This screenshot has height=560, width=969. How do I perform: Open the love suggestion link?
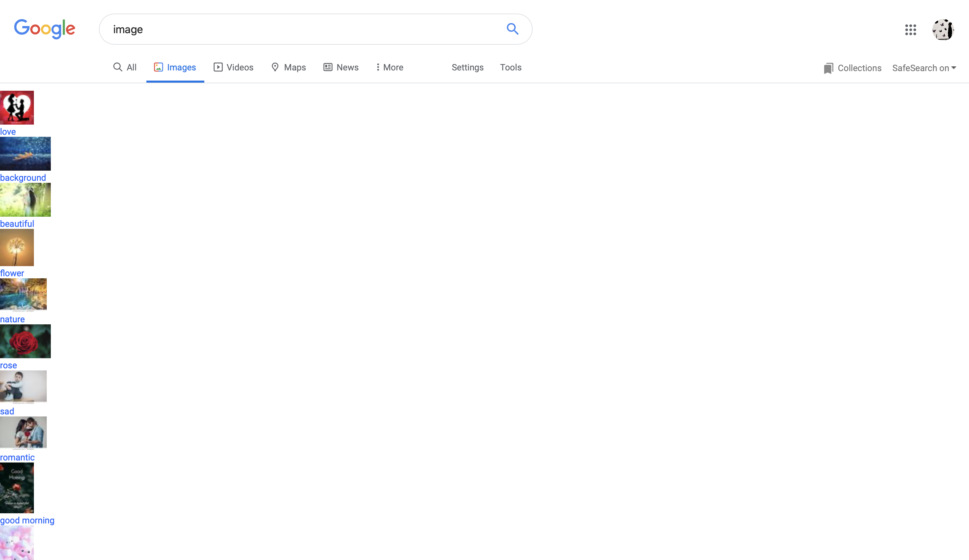point(8,132)
